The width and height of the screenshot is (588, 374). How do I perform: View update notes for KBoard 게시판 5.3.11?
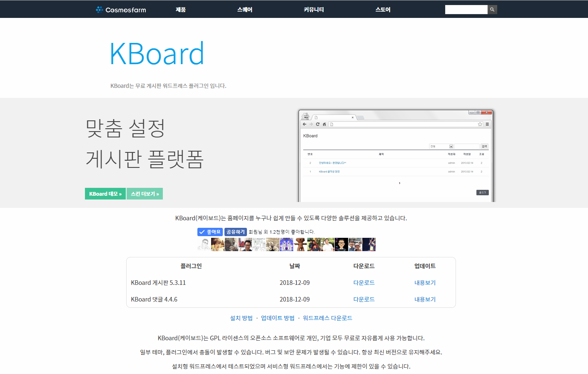click(x=424, y=283)
